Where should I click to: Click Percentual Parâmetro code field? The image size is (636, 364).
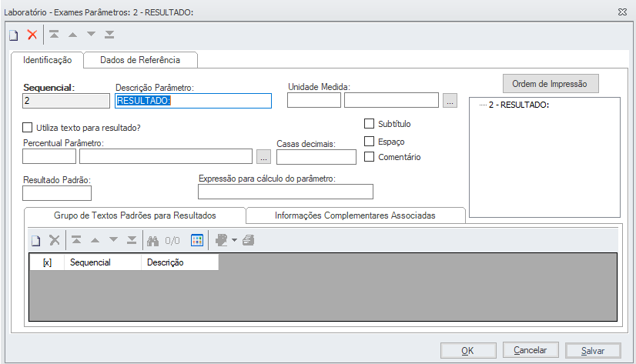click(49, 156)
